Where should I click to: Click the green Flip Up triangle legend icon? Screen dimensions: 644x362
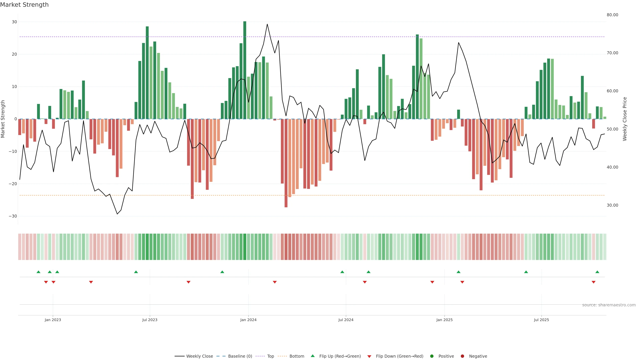point(312,356)
